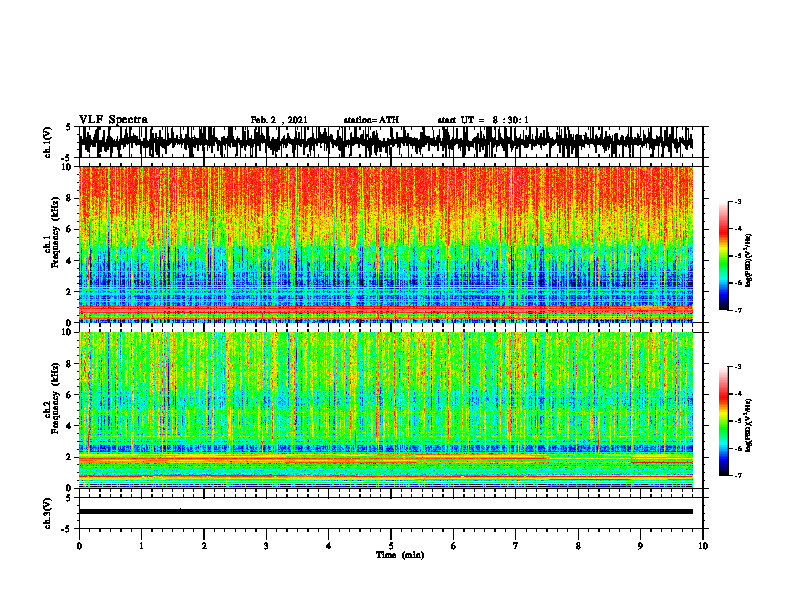Click the time axis tick label "9"

tap(640, 546)
